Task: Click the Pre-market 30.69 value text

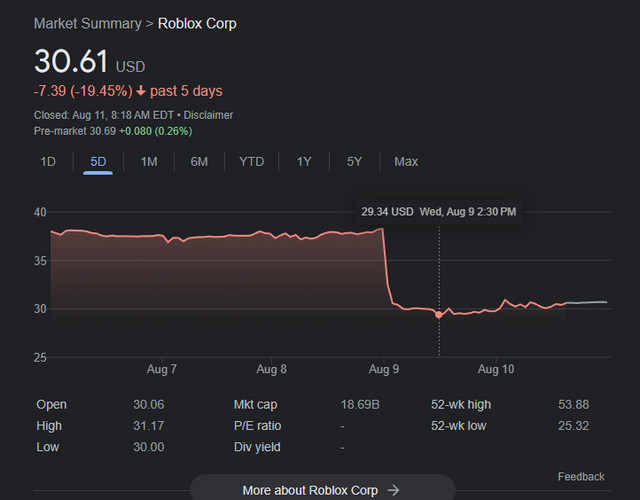Action: tap(75, 131)
